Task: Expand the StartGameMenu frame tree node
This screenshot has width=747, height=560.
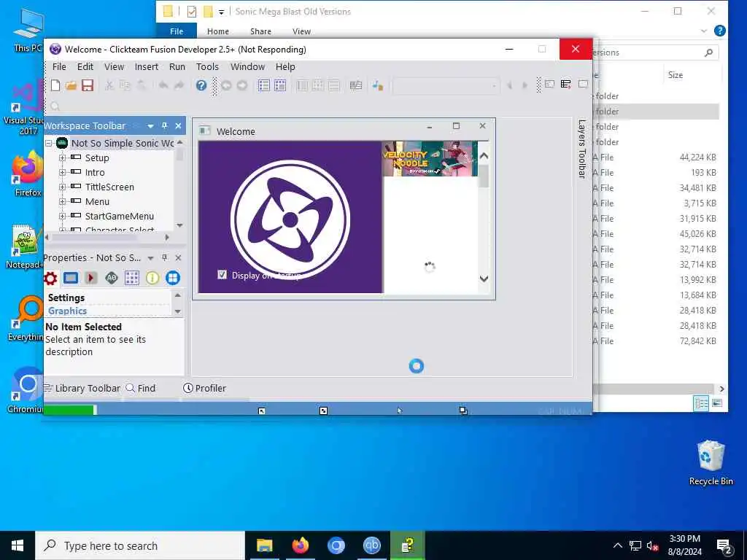Action: 63,216
